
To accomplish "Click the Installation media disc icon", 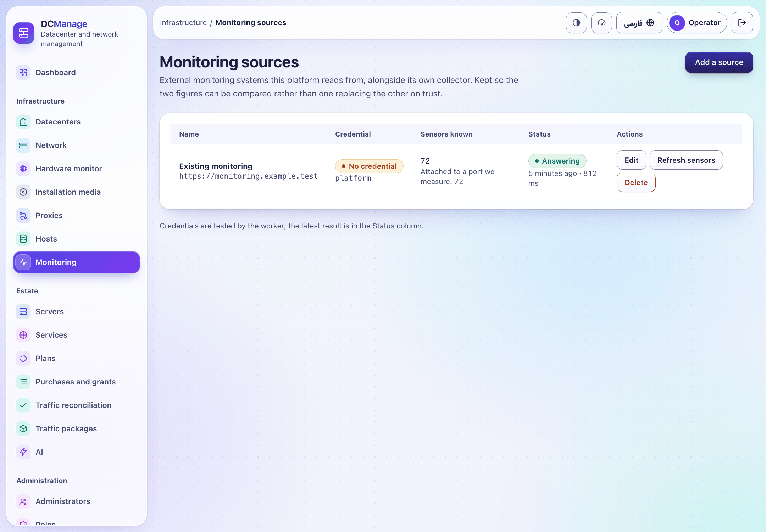I will pyautogui.click(x=23, y=192).
